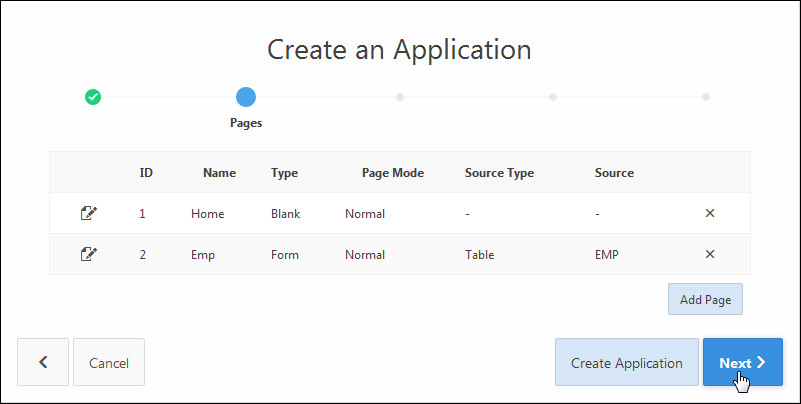Proceed with the Next button
The height and width of the screenshot is (404, 801).
[742, 362]
